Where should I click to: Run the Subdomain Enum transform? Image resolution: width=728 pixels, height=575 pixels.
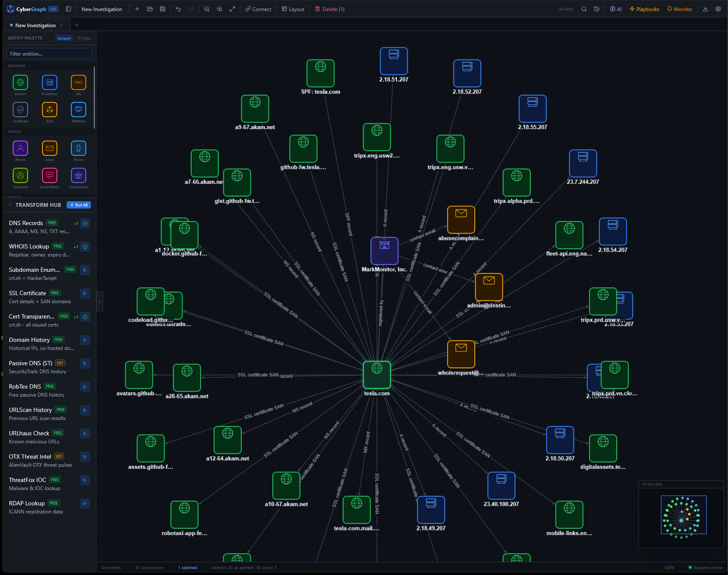(85, 270)
